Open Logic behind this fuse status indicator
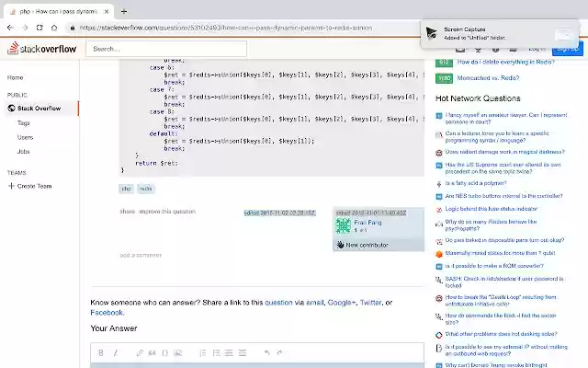The image size is (588, 368). coord(491,209)
